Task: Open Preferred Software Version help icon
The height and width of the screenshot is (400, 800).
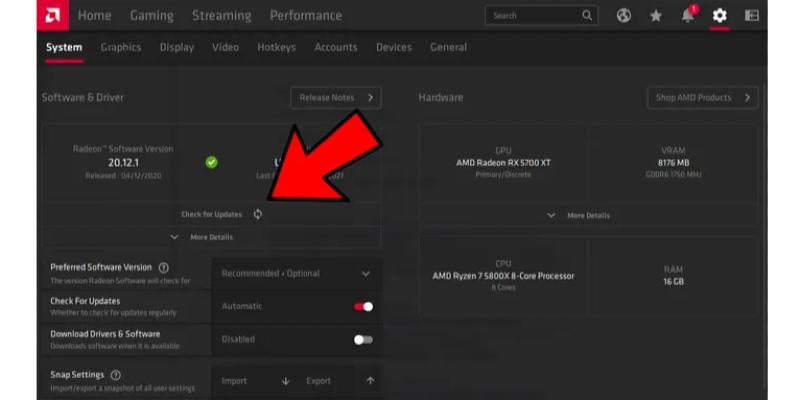Action: pos(163,267)
